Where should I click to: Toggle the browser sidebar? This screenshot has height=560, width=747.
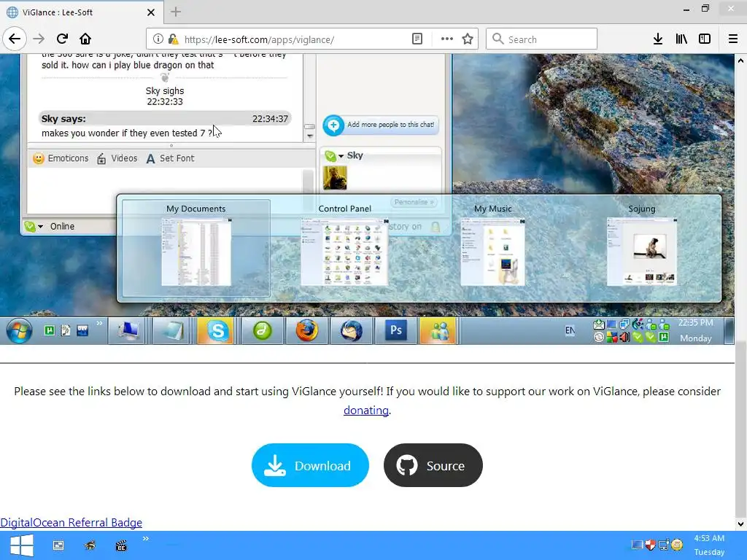click(705, 39)
